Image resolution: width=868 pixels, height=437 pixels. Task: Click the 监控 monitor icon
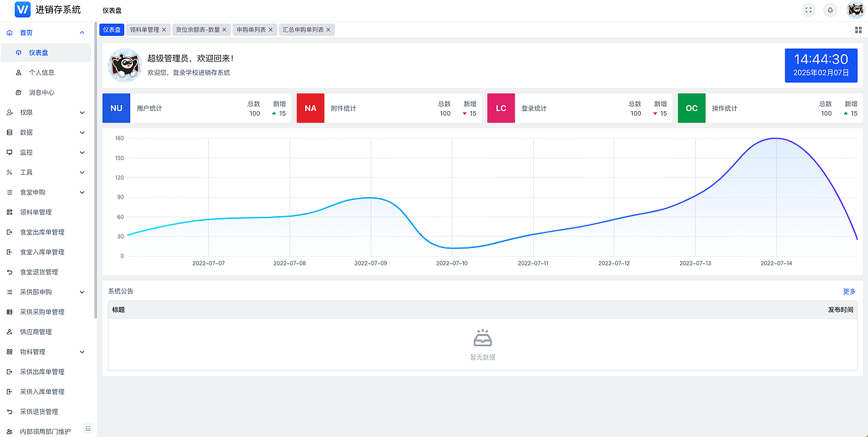[x=9, y=152]
